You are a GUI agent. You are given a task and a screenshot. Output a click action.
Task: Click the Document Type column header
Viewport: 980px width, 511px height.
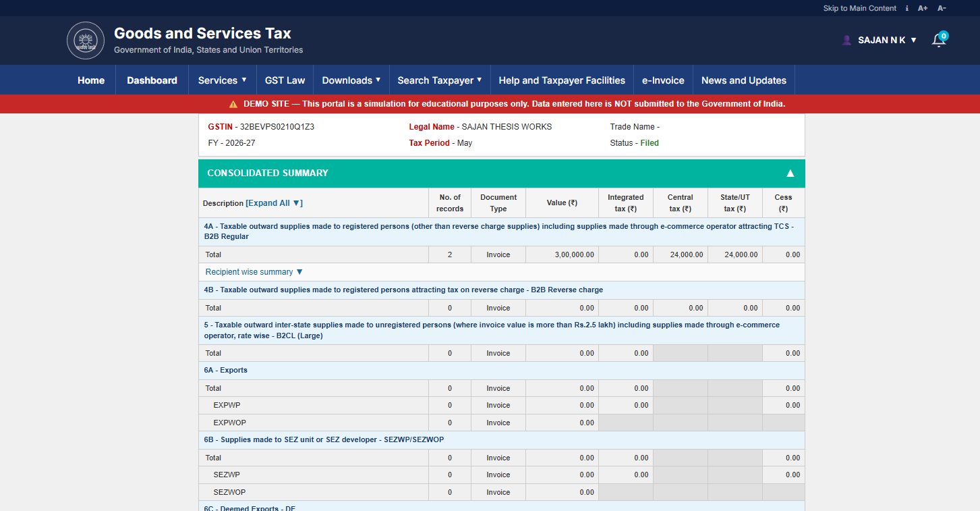pyautogui.click(x=498, y=203)
